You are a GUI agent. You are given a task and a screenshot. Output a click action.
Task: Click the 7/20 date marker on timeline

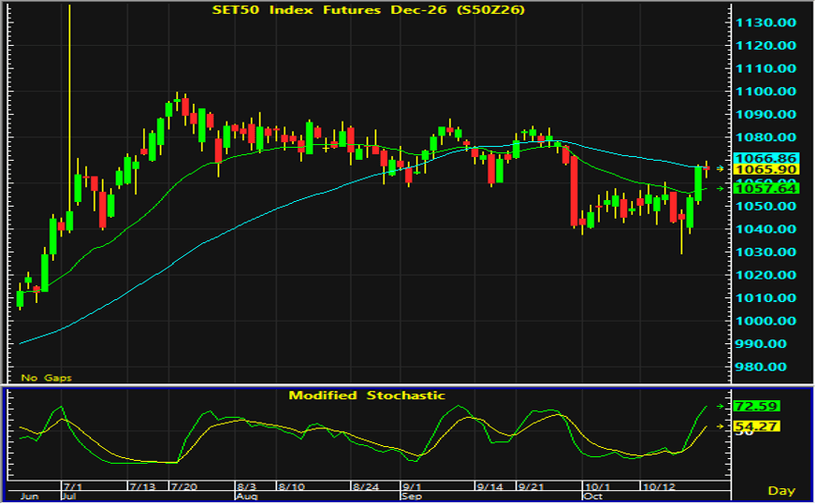click(x=184, y=487)
